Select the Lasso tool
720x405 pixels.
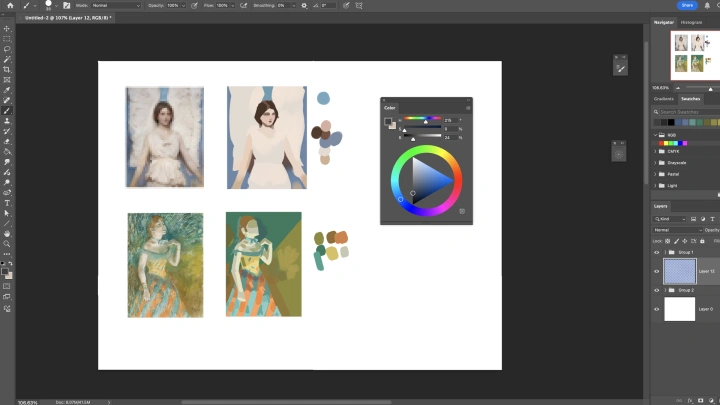click(7, 49)
